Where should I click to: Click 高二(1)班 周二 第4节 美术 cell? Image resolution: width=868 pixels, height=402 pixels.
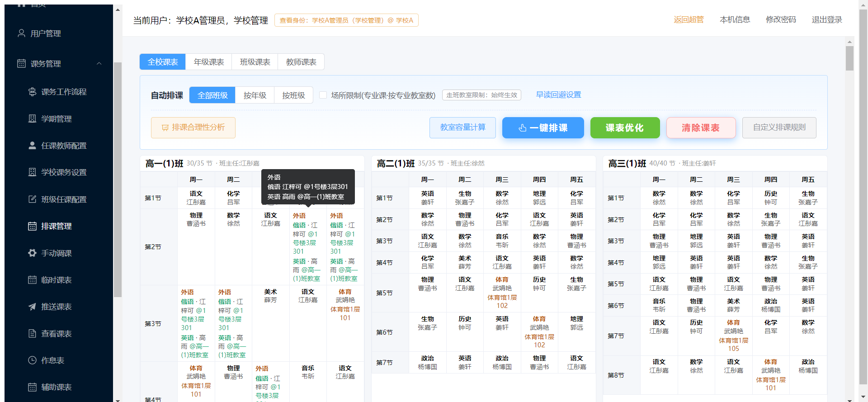pyautogui.click(x=465, y=262)
